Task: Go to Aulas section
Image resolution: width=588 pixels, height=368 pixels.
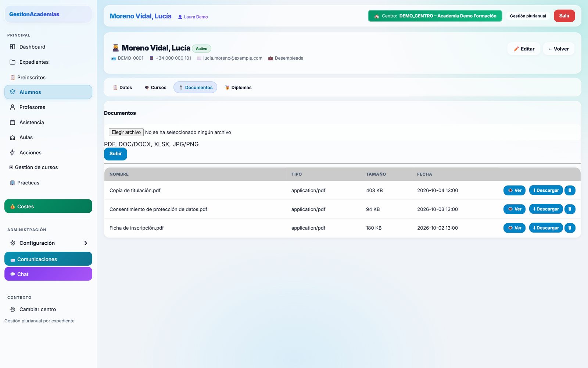Action: (48, 137)
